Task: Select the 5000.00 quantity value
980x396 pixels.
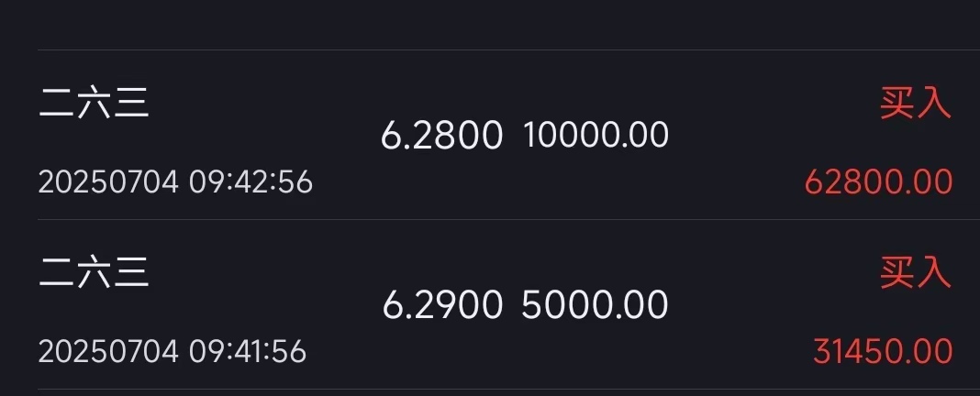Action: [595, 305]
